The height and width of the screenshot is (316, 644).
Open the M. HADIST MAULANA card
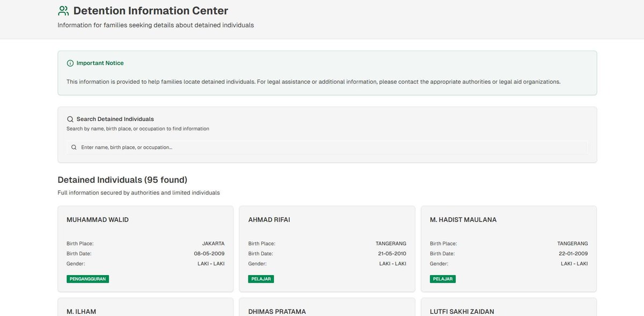click(x=509, y=249)
